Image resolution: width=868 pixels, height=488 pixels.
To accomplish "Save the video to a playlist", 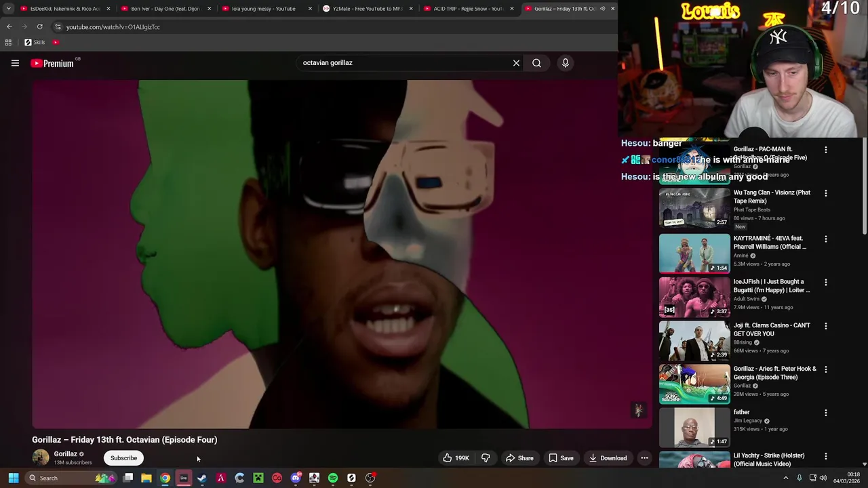I will [x=561, y=458].
